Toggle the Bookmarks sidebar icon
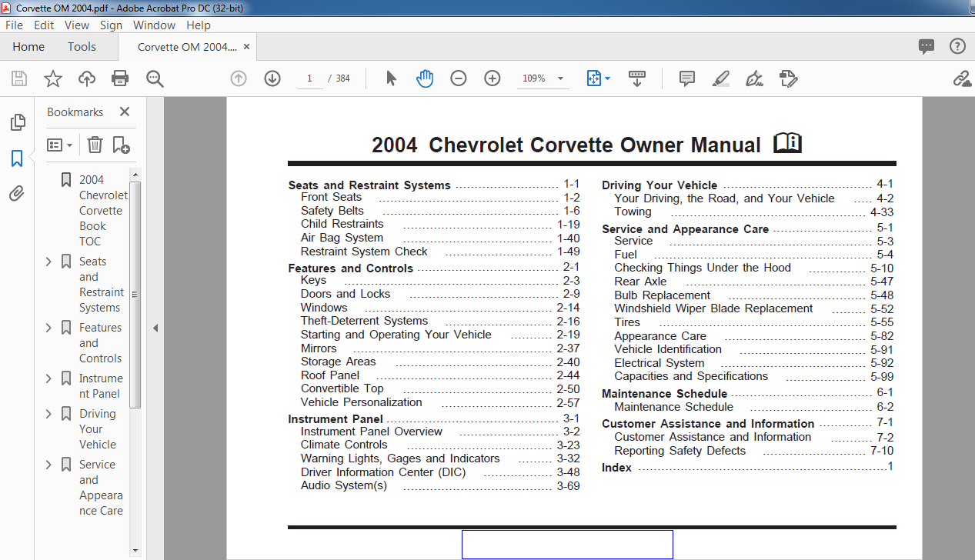Image resolution: width=975 pixels, height=560 pixels. [x=17, y=158]
